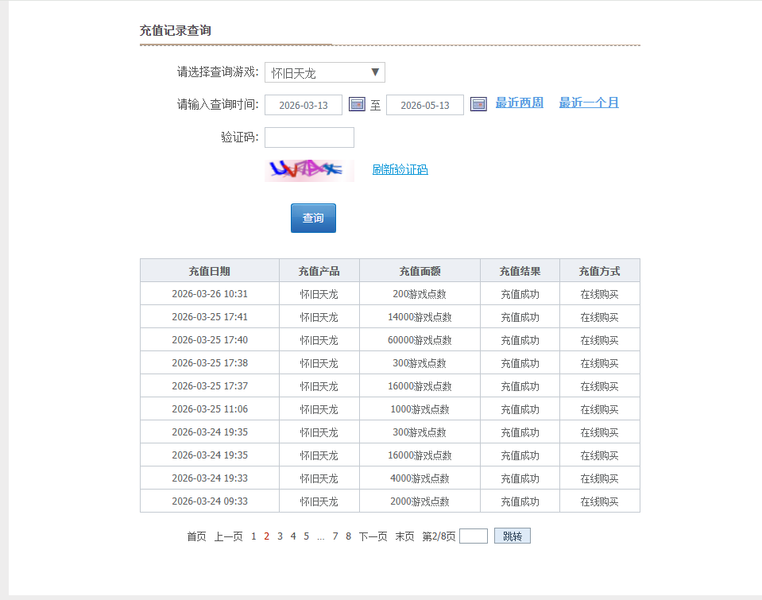Open the game selection dropdown 怀旧天龙
This screenshot has height=600, width=762.
tap(325, 73)
